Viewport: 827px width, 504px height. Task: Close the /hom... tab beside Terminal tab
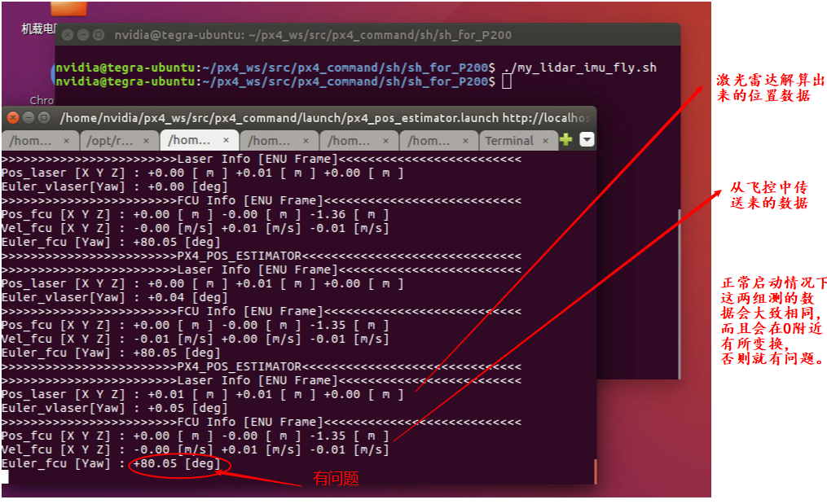tap(465, 141)
